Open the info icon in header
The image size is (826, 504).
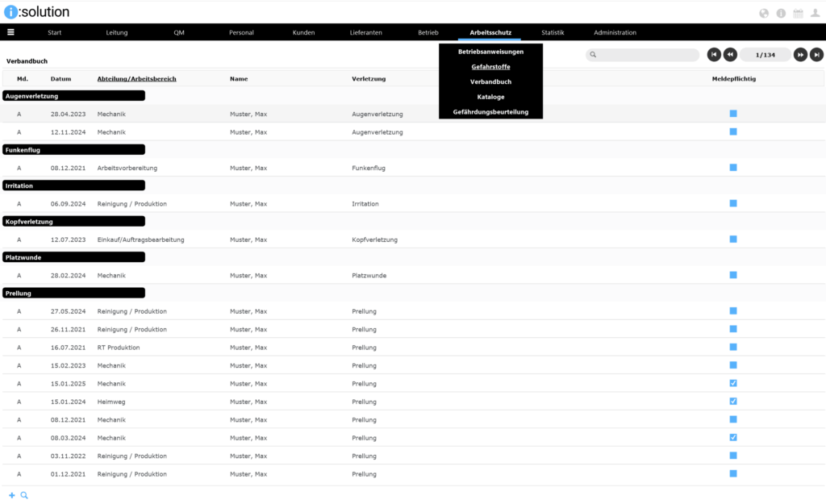(781, 13)
